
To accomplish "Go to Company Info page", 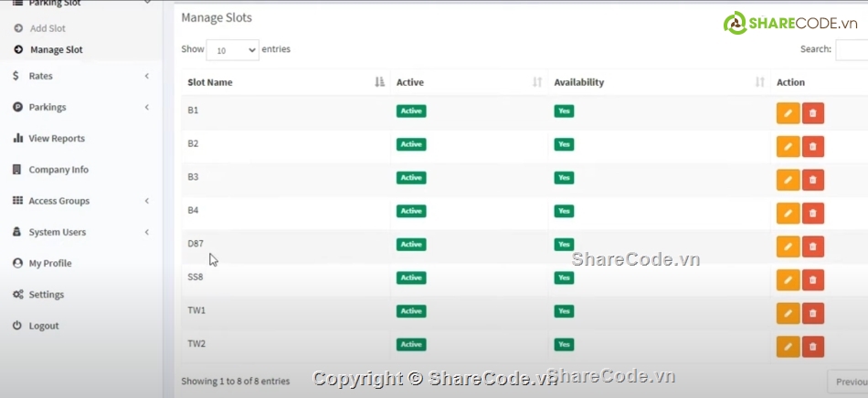I will [x=58, y=170].
